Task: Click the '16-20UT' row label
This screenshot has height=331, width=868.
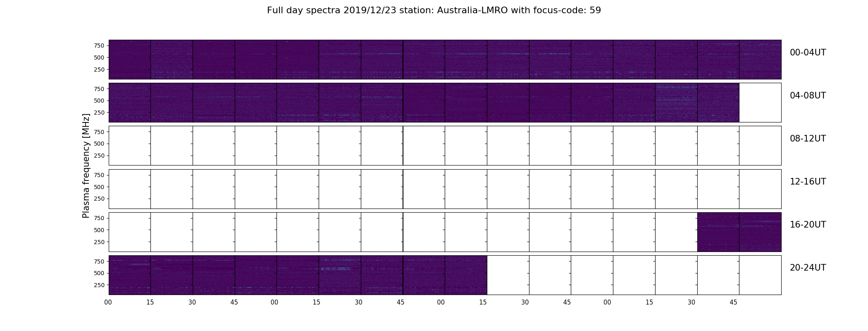Action: [x=808, y=225]
